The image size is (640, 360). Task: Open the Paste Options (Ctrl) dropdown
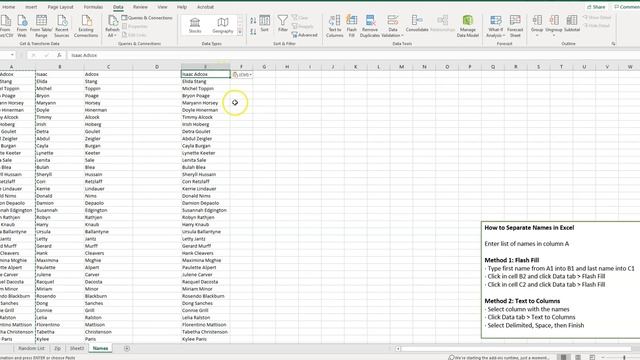[x=242, y=75]
